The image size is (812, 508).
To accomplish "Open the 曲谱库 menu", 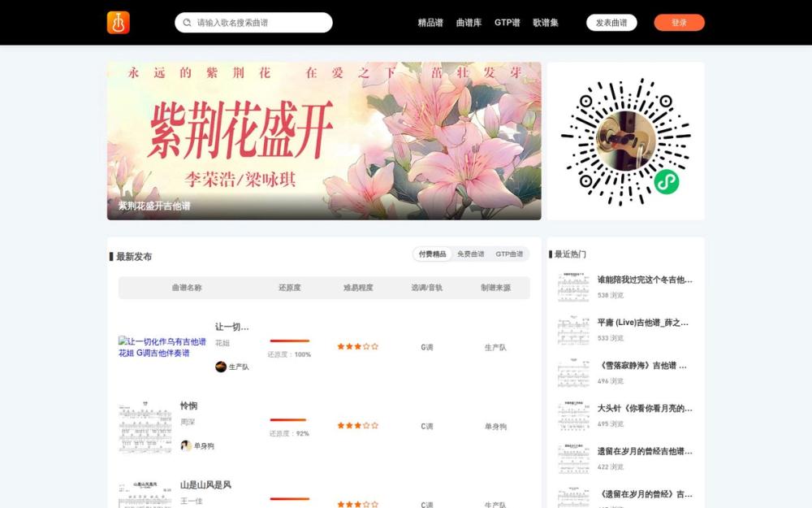I will [469, 23].
